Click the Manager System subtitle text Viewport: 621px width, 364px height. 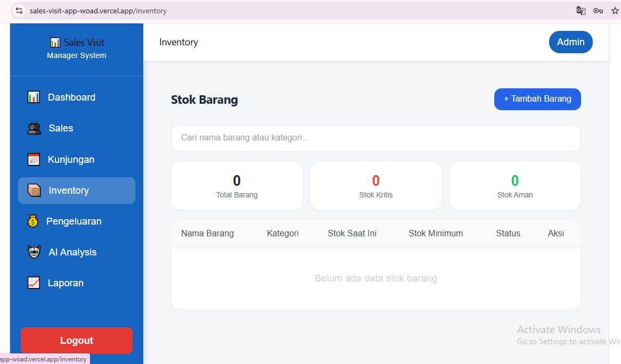pos(77,55)
